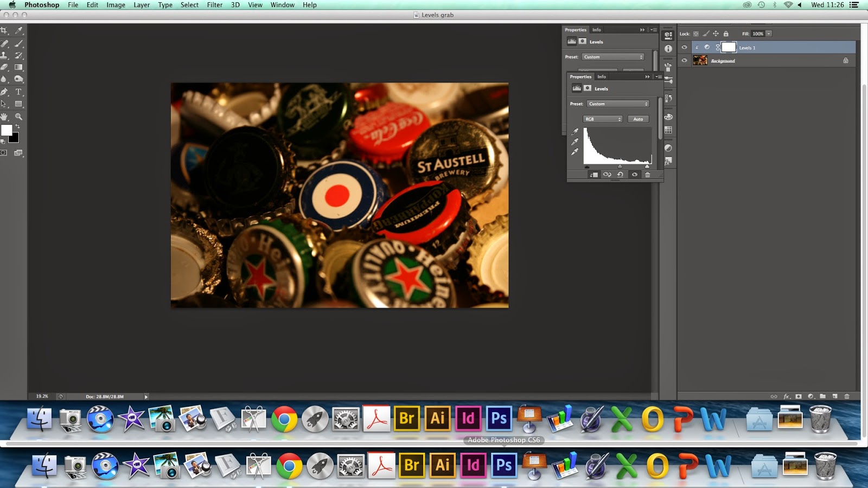Open Preset dropdown in the rear Properties panel
Image resolution: width=868 pixels, height=488 pixels.
(x=613, y=57)
